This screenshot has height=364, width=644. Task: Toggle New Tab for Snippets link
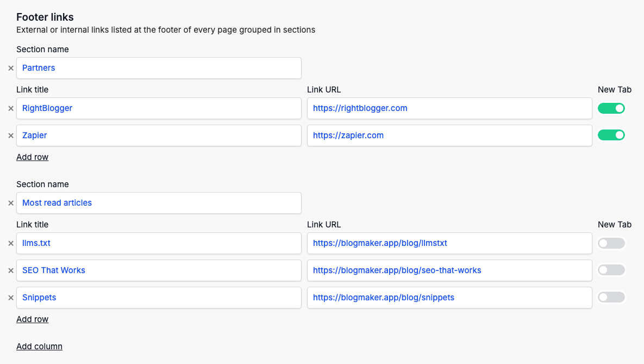(x=611, y=297)
